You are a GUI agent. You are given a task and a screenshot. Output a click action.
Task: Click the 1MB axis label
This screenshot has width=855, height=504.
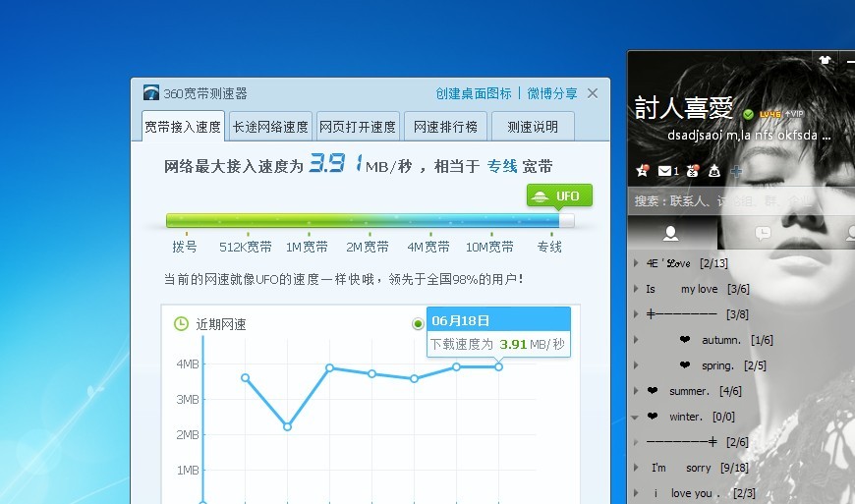click(x=188, y=471)
